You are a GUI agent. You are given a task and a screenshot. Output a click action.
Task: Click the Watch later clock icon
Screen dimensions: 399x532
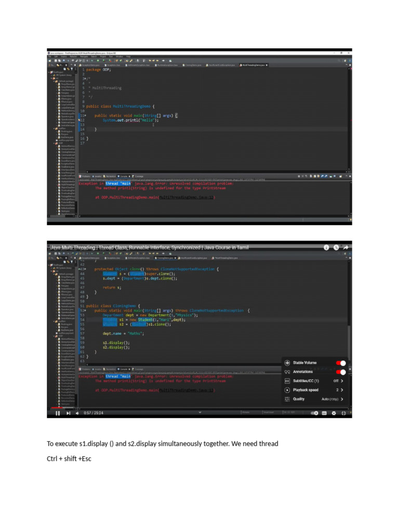(336, 248)
